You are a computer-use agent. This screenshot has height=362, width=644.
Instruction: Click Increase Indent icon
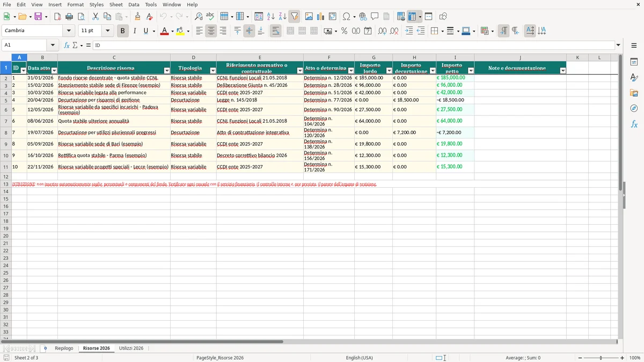point(409,31)
